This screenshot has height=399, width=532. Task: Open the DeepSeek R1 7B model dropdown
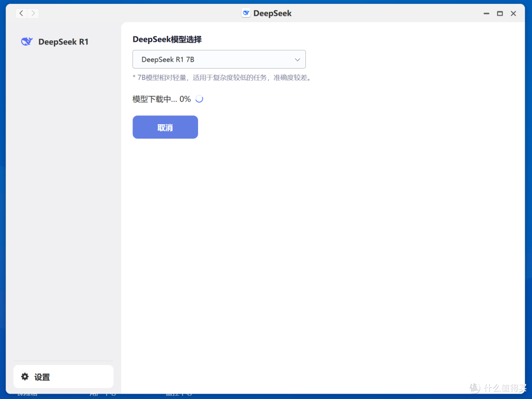[x=219, y=59]
